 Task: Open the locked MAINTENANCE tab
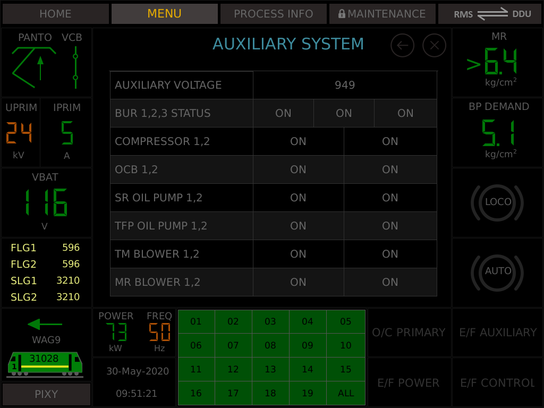coord(382,14)
